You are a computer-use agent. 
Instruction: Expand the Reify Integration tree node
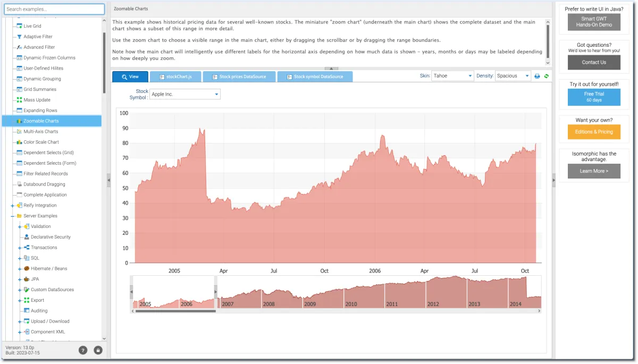click(12, 205)
